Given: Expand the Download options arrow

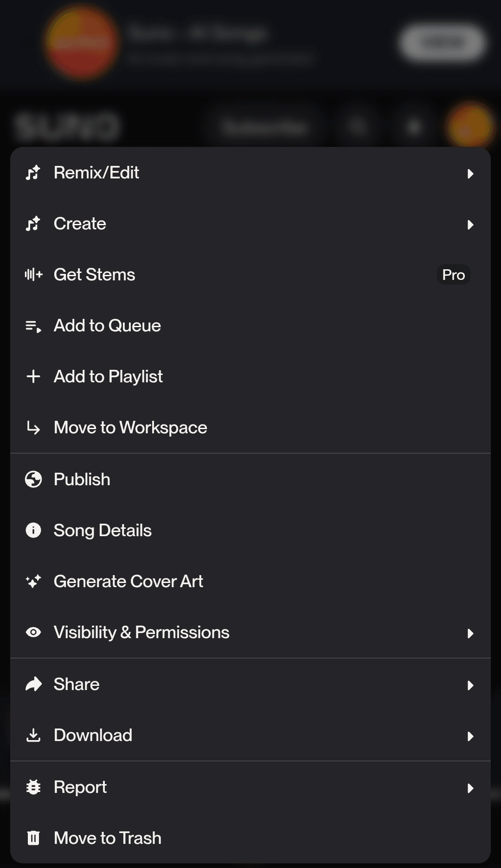Looking at the screenshot, I should coord(470,736).
